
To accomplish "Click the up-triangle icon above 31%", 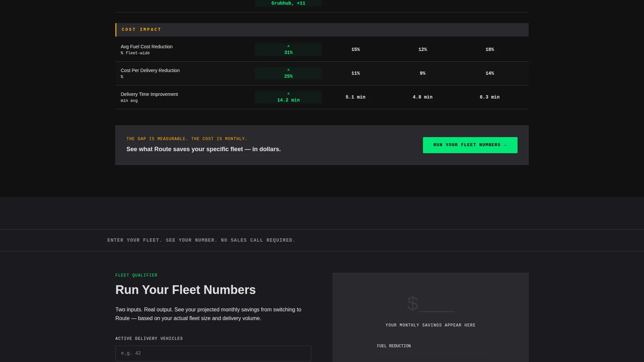I will [x=288, y=46].
